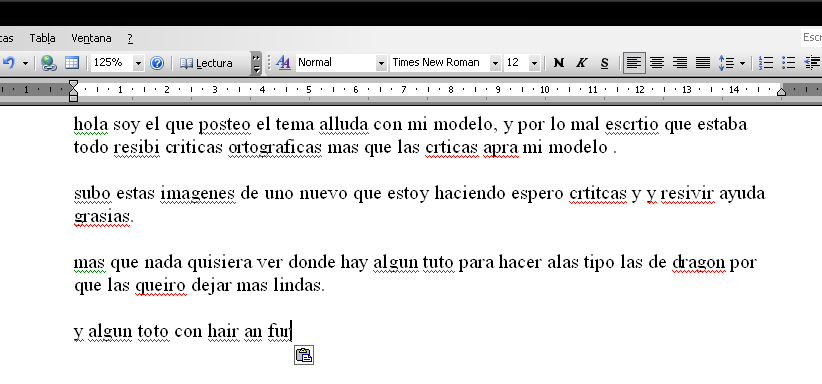Click the misspelled word "grasias"

pos(103,217)
